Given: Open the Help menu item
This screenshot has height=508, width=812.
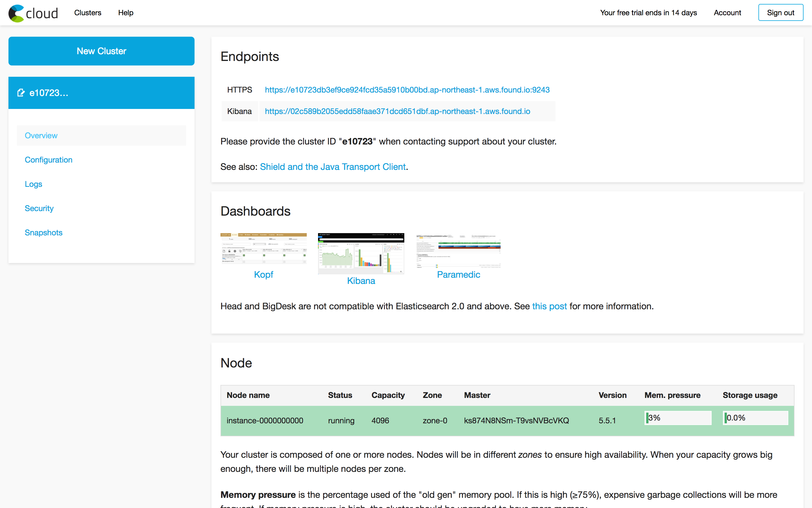Looking at the screenshot, I should pos(125,13).
